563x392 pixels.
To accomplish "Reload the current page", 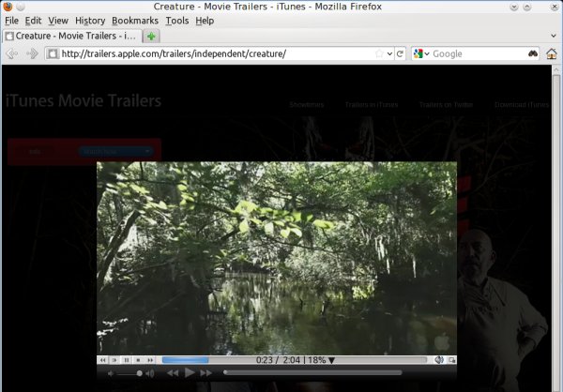I will point(400,53).
